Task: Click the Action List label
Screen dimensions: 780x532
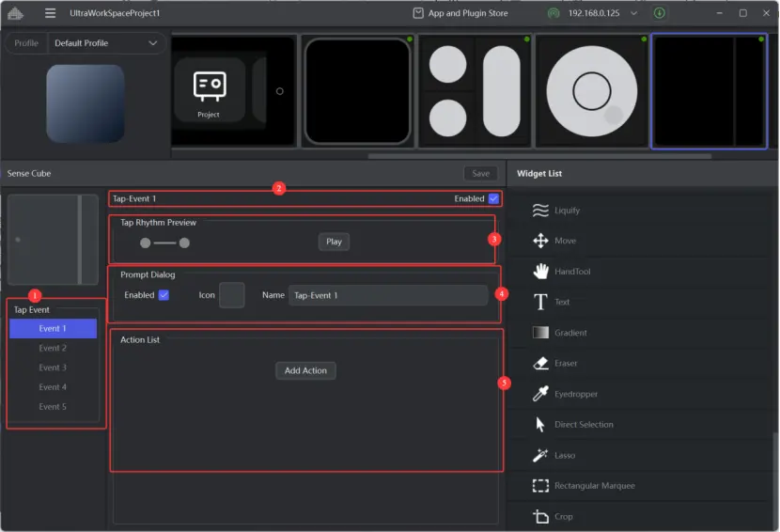Action: [140, 340]
